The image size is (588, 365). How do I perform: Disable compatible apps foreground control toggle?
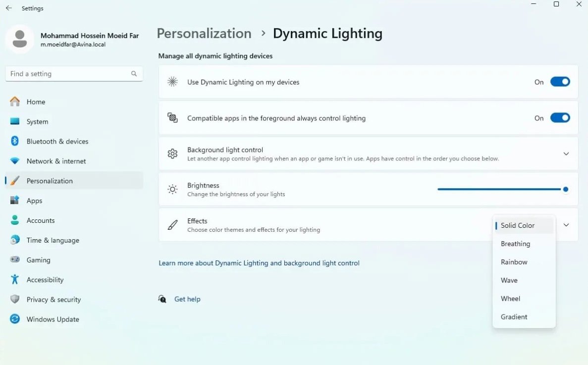[560, 118]
